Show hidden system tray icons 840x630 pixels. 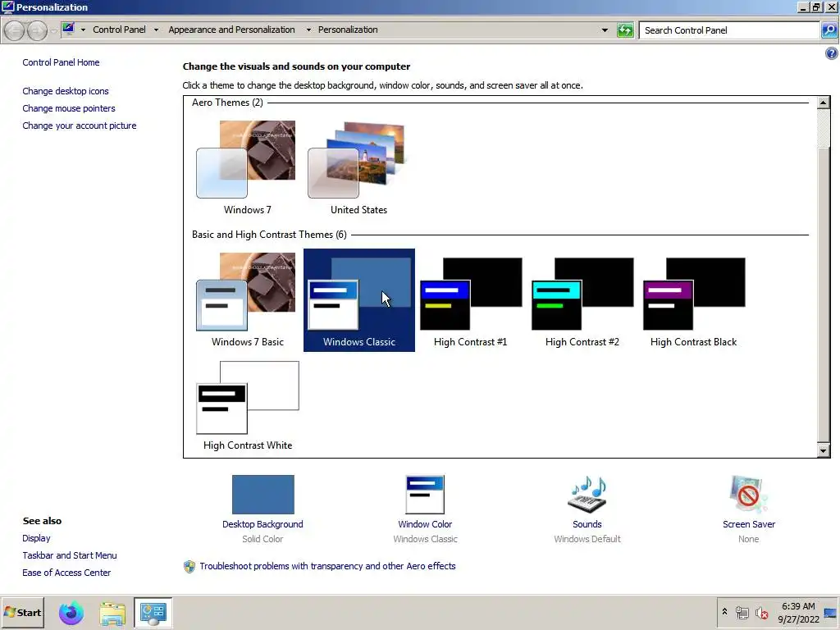click(725, 612)
